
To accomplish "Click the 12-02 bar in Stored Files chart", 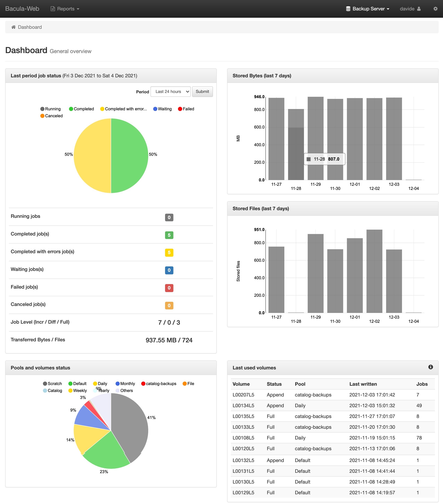I will [x=374, y=271].
